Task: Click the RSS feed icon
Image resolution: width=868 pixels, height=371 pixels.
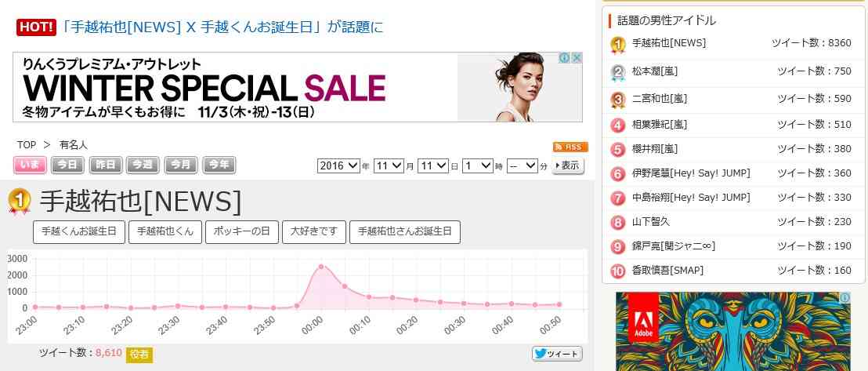Action: pyautogui.click(x=570, y=147)
